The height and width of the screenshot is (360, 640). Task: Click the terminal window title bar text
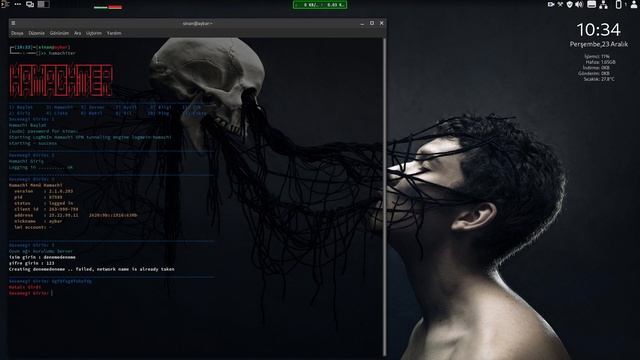pos(198,23)
